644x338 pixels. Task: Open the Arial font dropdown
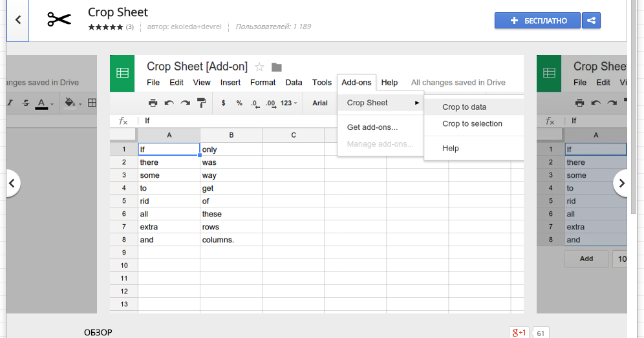(x=320, y=103)
